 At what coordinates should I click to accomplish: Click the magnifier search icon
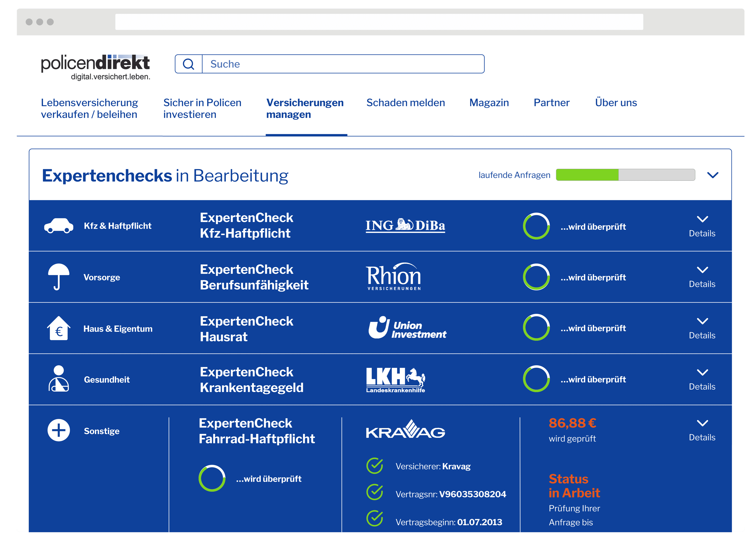(x=188, y=64)
